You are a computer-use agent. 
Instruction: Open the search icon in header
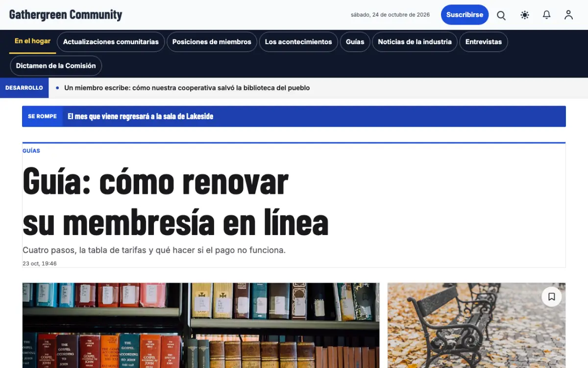[501, 15]
